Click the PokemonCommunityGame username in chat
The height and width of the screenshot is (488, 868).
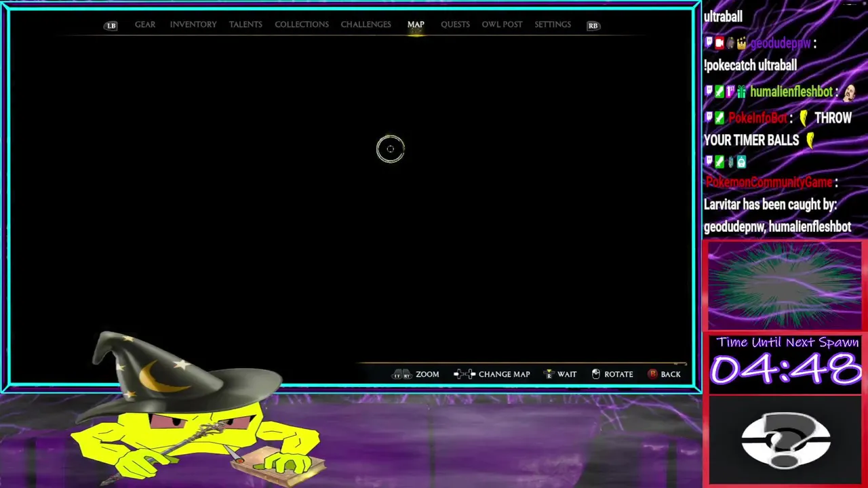coord(769,182)
